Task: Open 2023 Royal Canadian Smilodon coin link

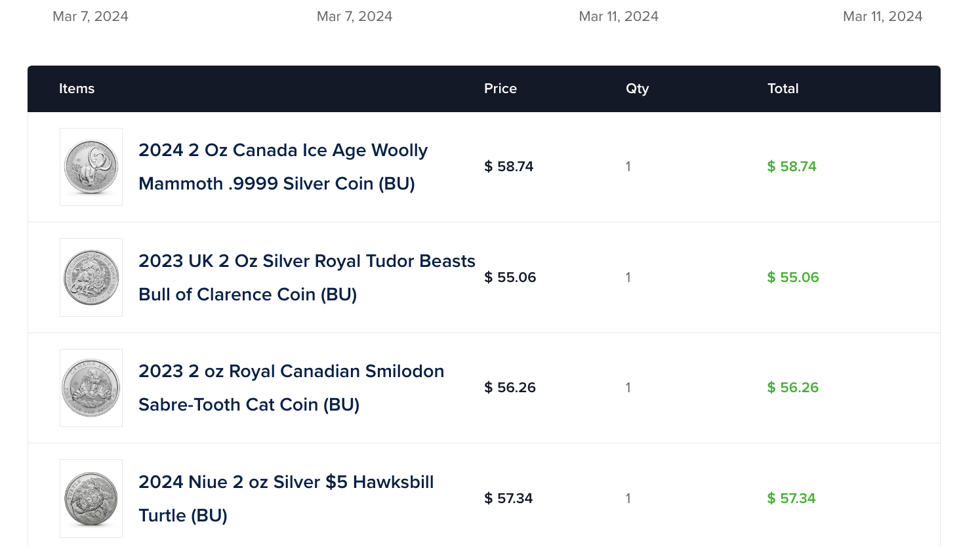Action: point(291,388)
